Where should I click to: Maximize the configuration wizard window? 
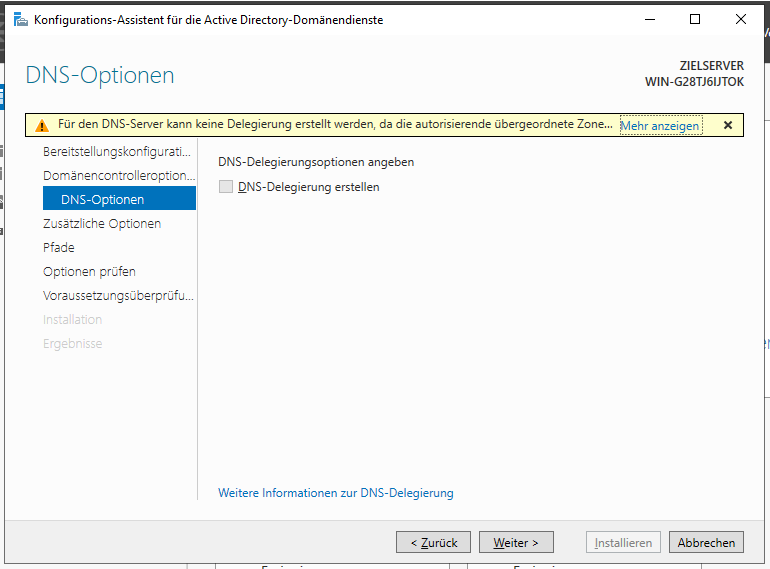pyautogui.click(x=695, y=19)
